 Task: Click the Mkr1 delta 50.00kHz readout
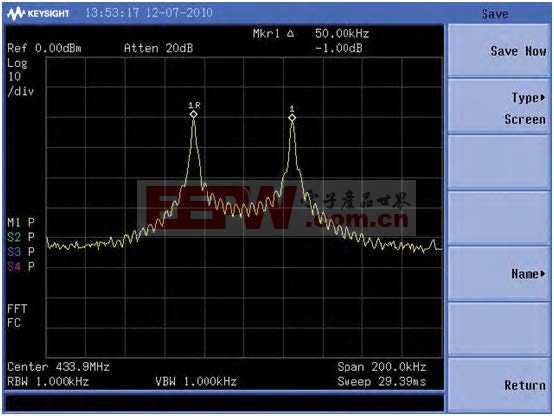tap(311, 34)
